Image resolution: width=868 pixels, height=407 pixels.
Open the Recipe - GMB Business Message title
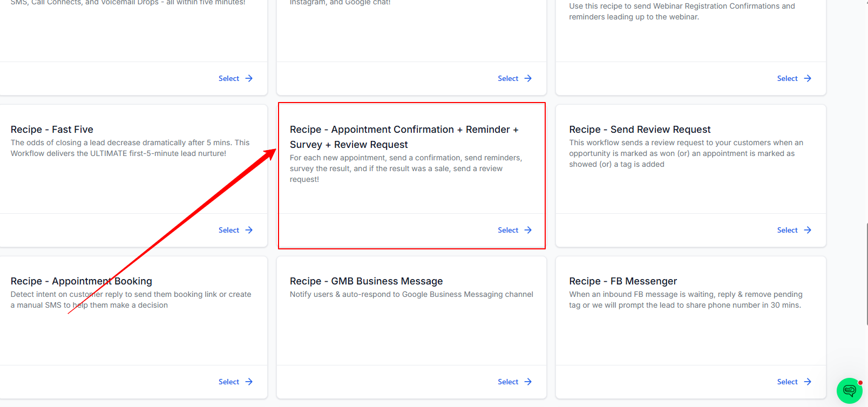pos(366,281)
